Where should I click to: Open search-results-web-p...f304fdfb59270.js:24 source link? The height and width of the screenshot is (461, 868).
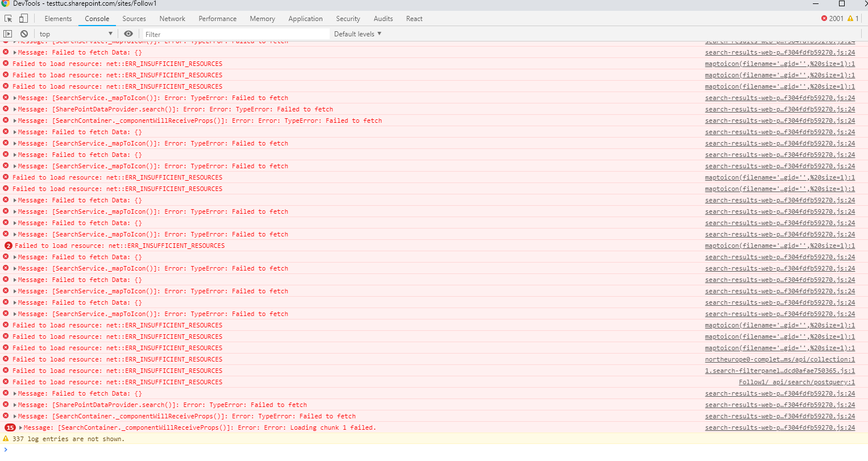(780, 52)
